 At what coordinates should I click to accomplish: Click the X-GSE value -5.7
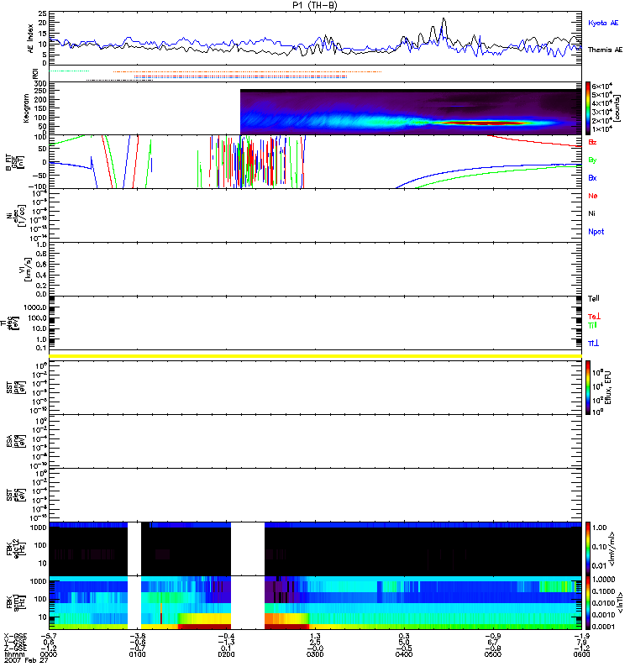click(x=49, y=637)
